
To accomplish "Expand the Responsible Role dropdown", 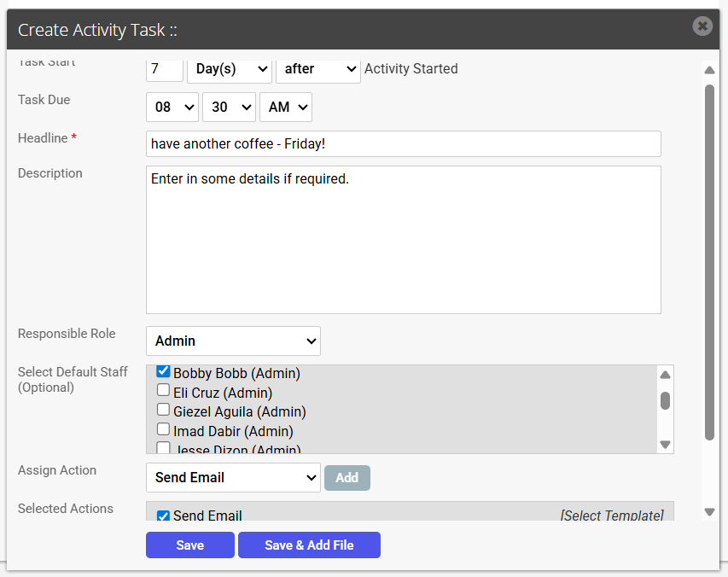I will (x=233, y=341).
